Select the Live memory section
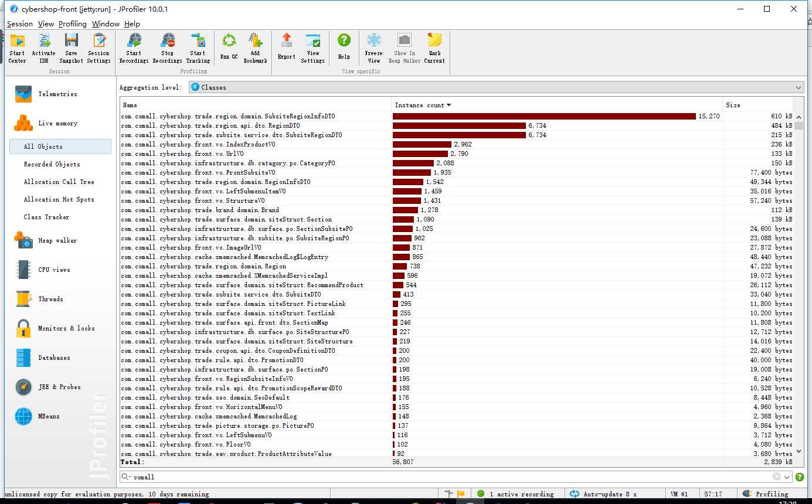812x504 pixels. click(x=57, y=123)
